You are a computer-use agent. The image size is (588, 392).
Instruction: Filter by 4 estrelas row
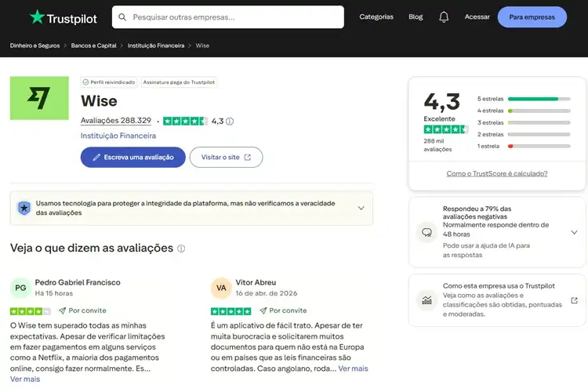(x=524, y=111)
